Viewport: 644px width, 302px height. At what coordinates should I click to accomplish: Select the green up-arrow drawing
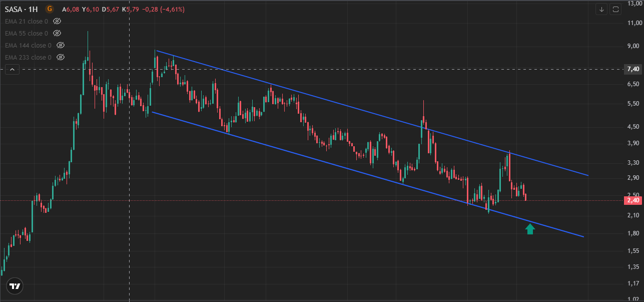(530, 229)
